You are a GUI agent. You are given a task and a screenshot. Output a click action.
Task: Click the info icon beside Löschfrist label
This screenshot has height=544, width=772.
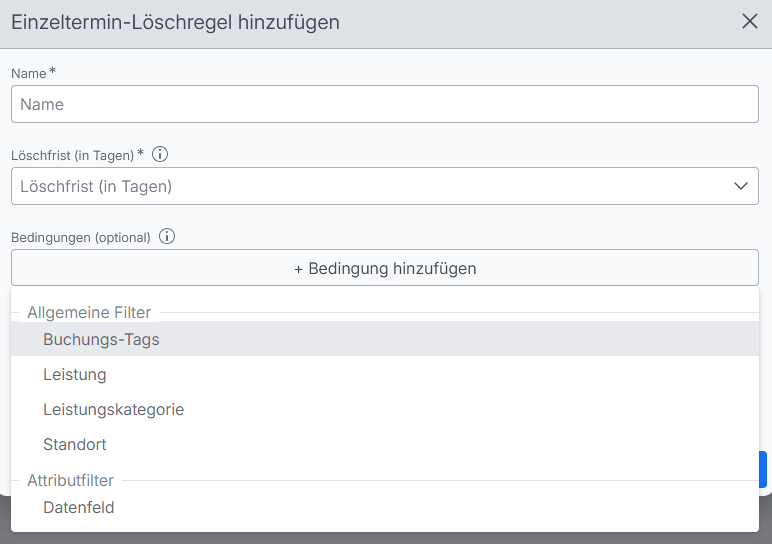pos(160,155)
